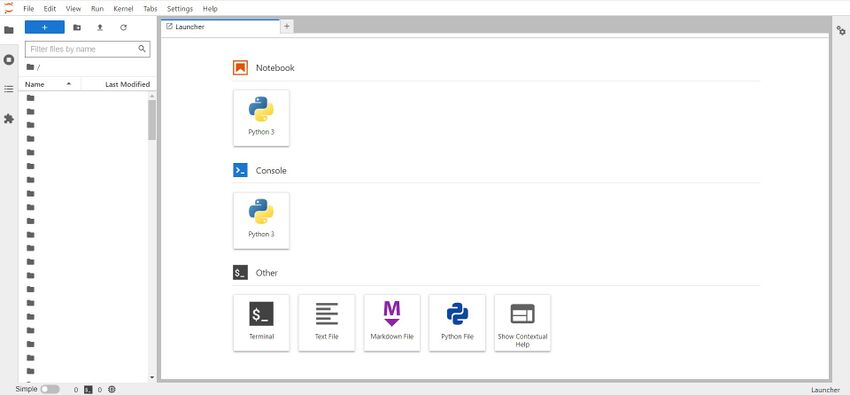Click the file list scrollbar thumb
The image size is (850, 395).
[152, 119]
